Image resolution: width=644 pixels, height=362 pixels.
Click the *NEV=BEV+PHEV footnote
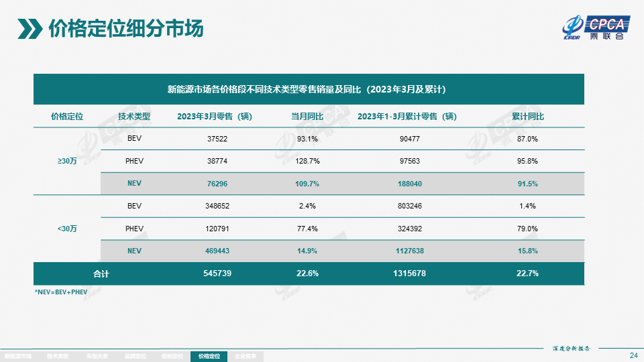(x=61, y=292)
